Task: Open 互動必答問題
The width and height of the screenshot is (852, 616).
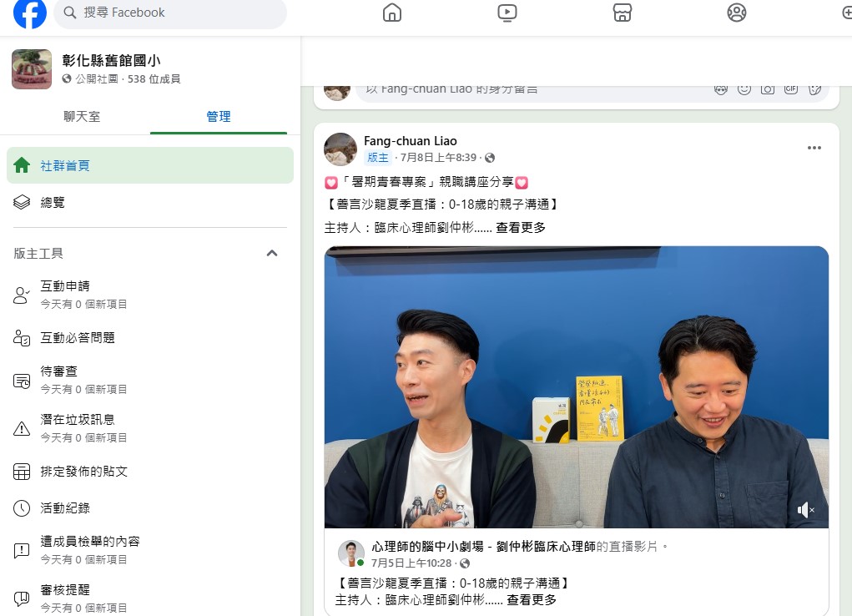Action: point(150,337)
